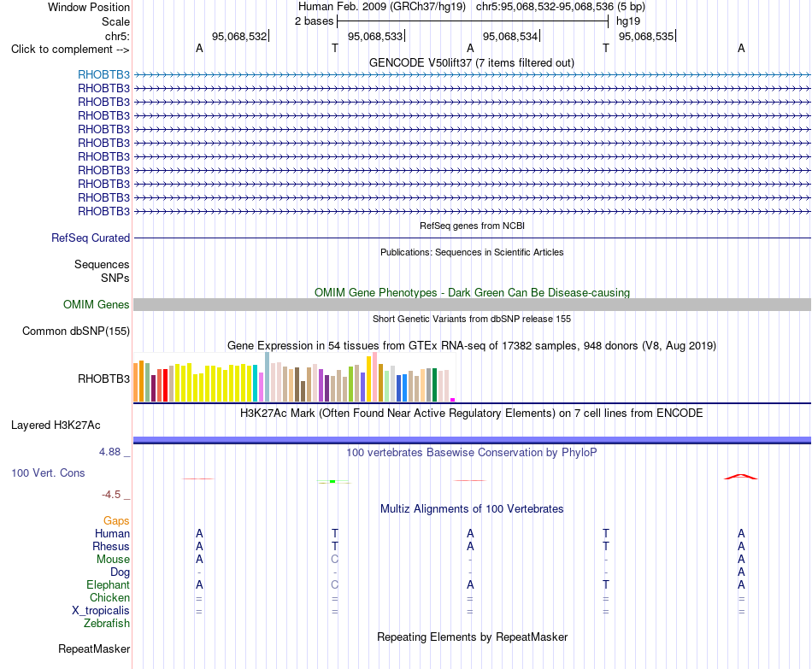This screenshot has height=669, width=812.
Task: Click the GTEx RHOBTB3 expression bar chart
Action: pos(294,378)
